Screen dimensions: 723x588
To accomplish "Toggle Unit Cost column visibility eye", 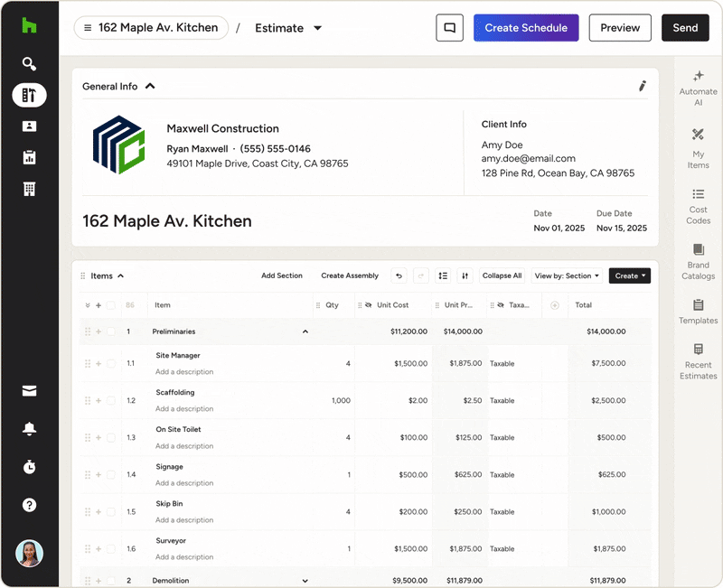I will (x=368, y=305).
